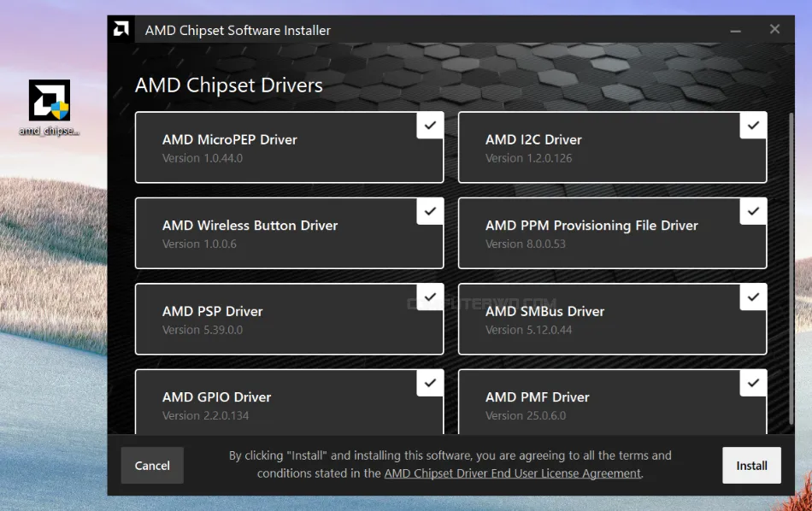Click Version 5.39.0.0 text
This screenshot has height=511, width=812.
(x=202, y=331)
